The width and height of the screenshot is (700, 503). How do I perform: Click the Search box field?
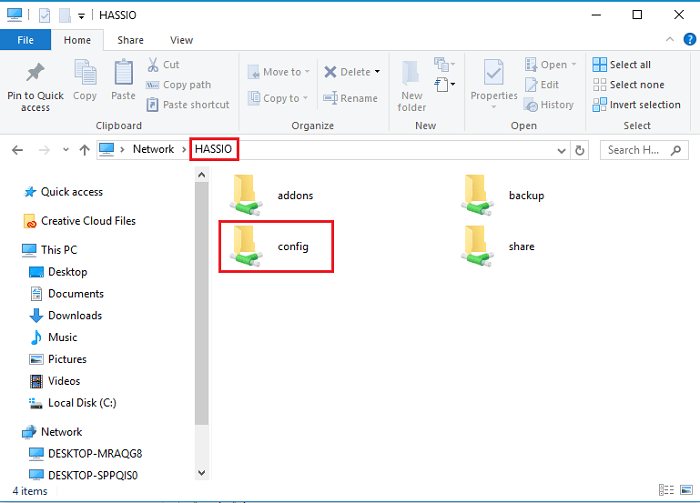636,150
